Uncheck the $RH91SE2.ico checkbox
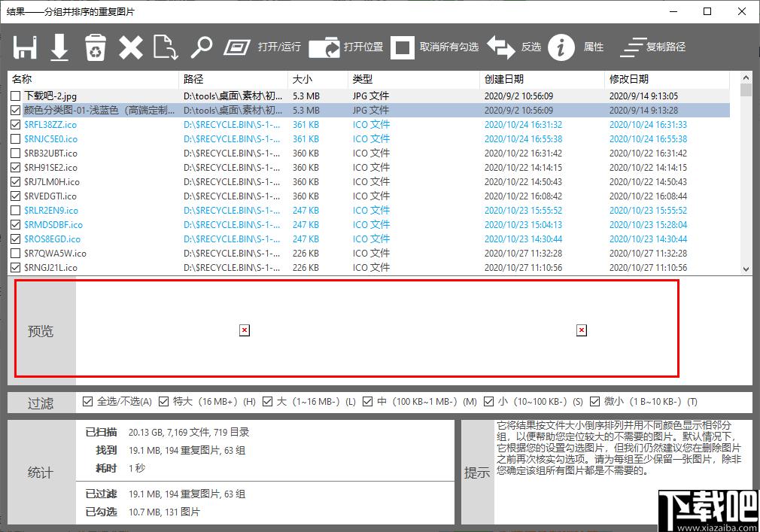This screenshot has height=532, width=760. click(16, 167)
